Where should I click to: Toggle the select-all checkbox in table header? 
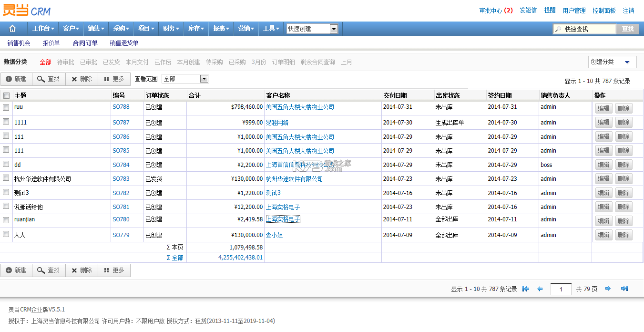6,95
